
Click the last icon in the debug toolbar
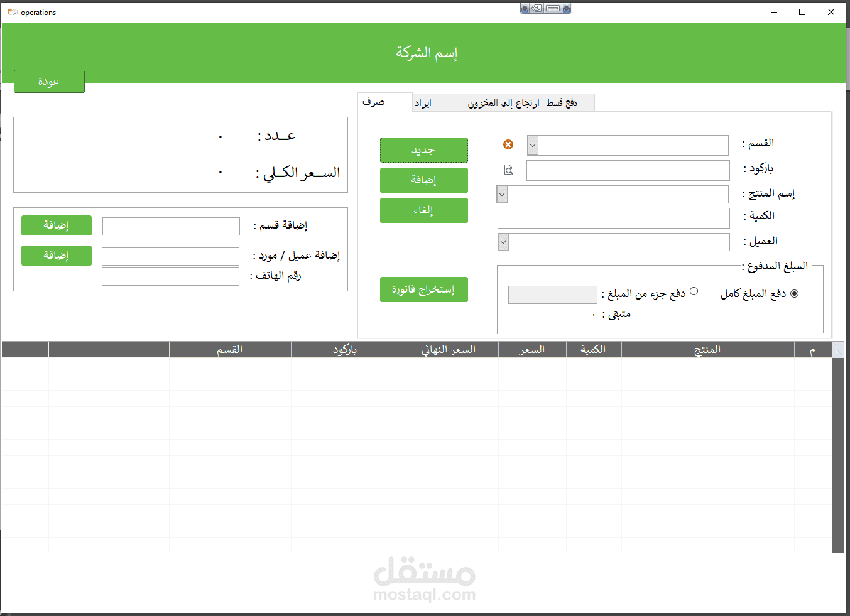coord(566,8)
